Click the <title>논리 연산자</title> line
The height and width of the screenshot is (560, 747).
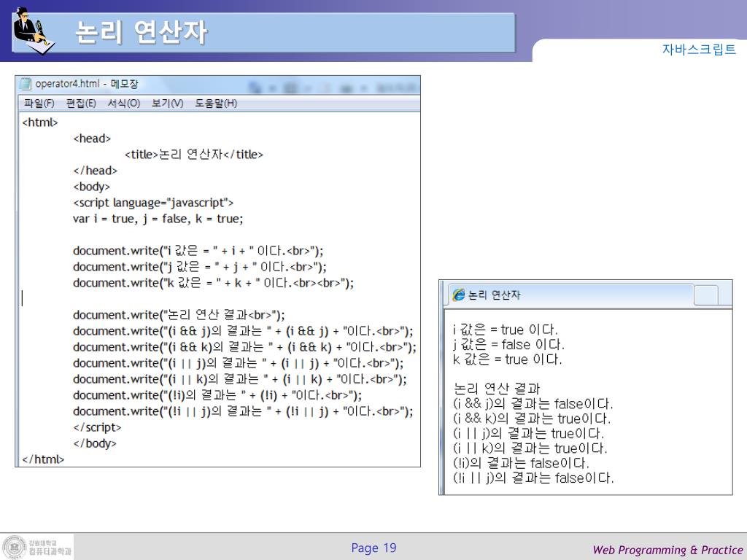tap(194, 155)
